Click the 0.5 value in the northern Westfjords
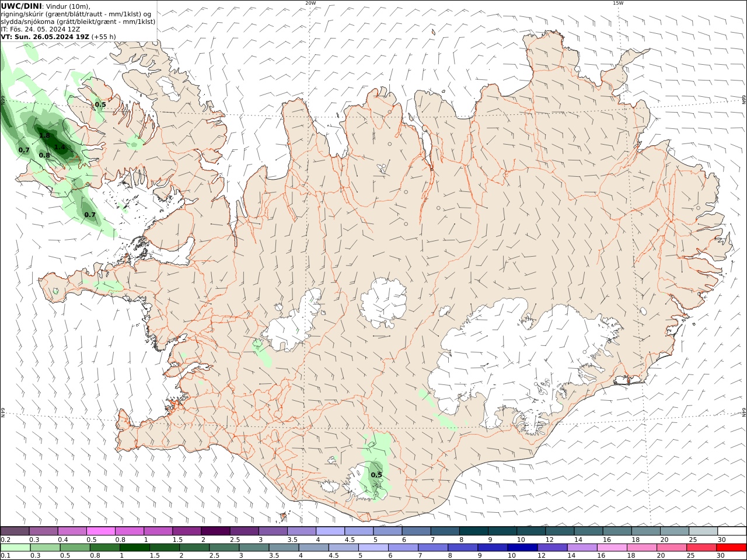The height and width of the screenshot is (560, 747). pos(100,105)
